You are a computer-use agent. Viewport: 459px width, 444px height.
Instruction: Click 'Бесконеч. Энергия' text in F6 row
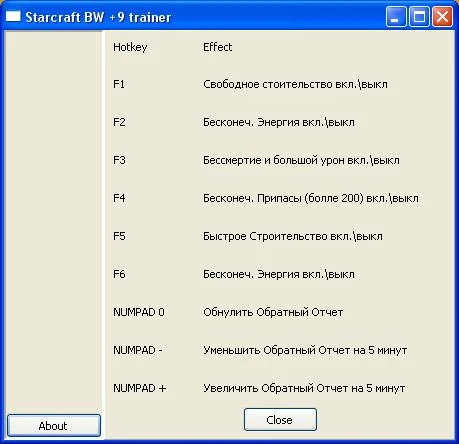[251, 274]
